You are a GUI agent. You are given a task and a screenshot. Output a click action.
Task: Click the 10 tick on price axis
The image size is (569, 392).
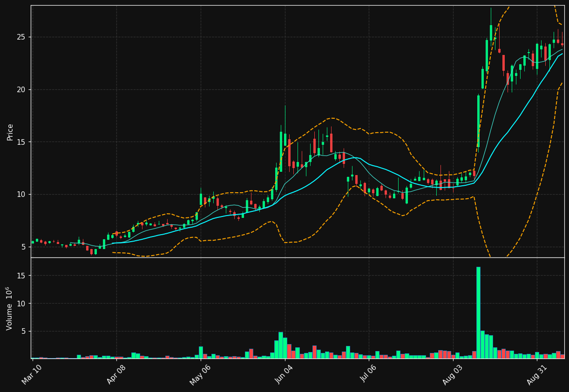tap(22, 195)
